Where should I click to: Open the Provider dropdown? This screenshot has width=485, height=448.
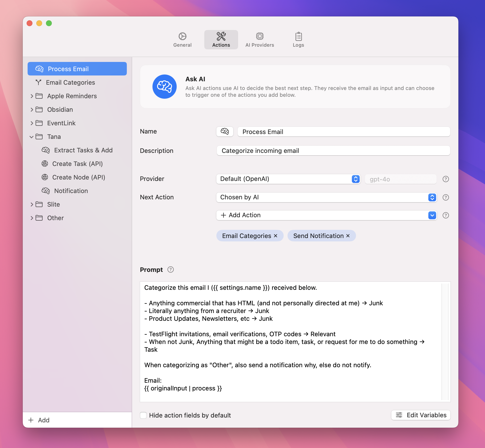(x=288, y=179)
